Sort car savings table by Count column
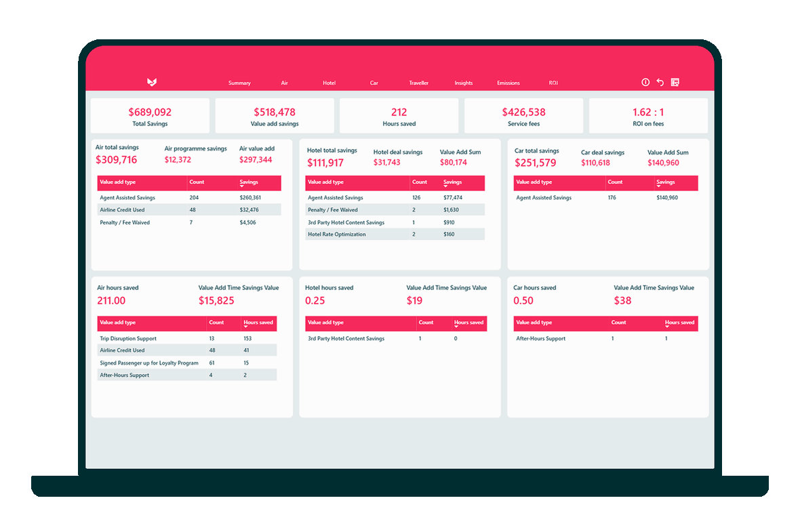The width and height of the screenshot is (800, 532). [616, 182]
